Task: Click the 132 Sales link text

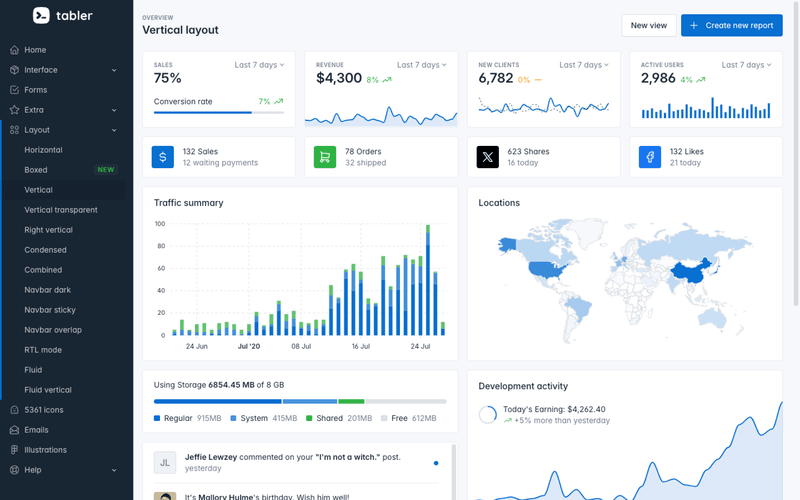Action: tap(200, 152)
